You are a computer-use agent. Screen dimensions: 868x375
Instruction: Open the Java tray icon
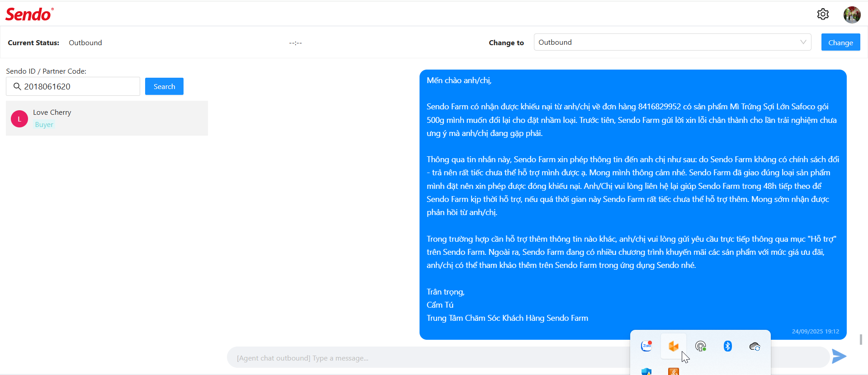[x=674, y=371]
